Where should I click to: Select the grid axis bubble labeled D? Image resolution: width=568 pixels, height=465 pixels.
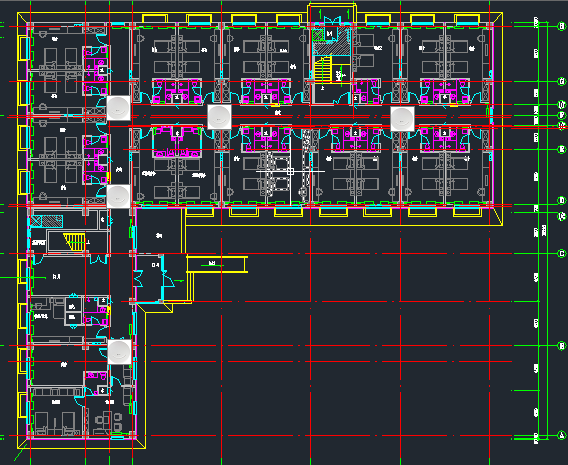pos(562,200)
